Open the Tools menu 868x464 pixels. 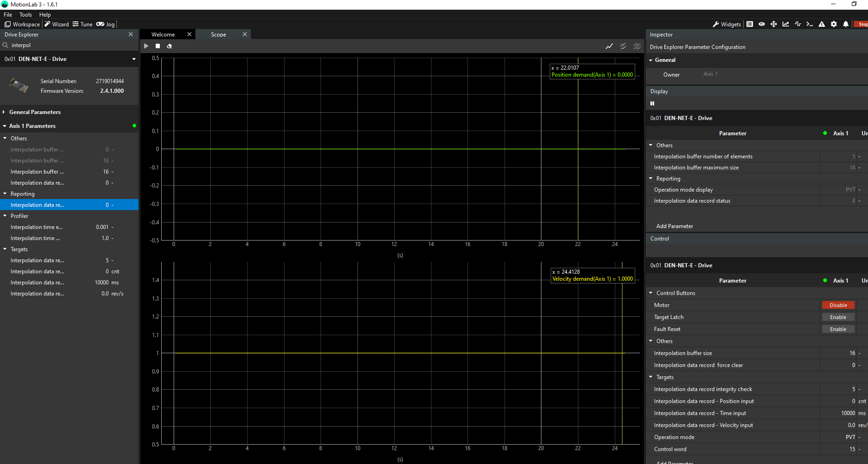[25, 15]
